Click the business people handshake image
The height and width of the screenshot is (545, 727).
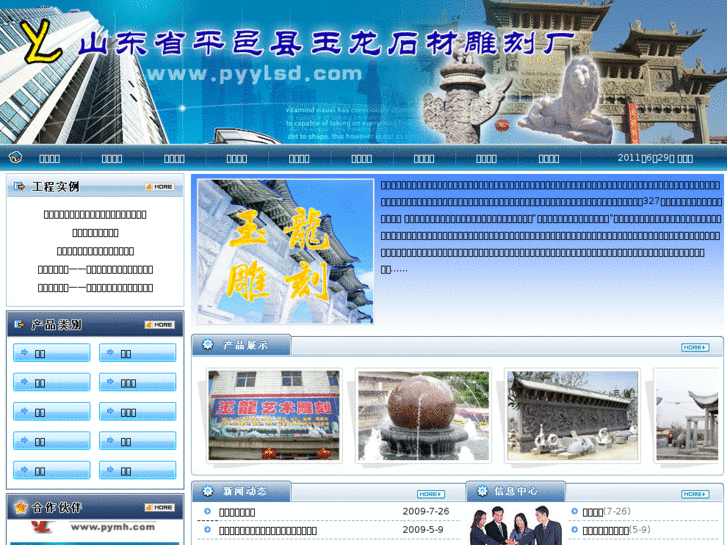(x=516, y=526)
